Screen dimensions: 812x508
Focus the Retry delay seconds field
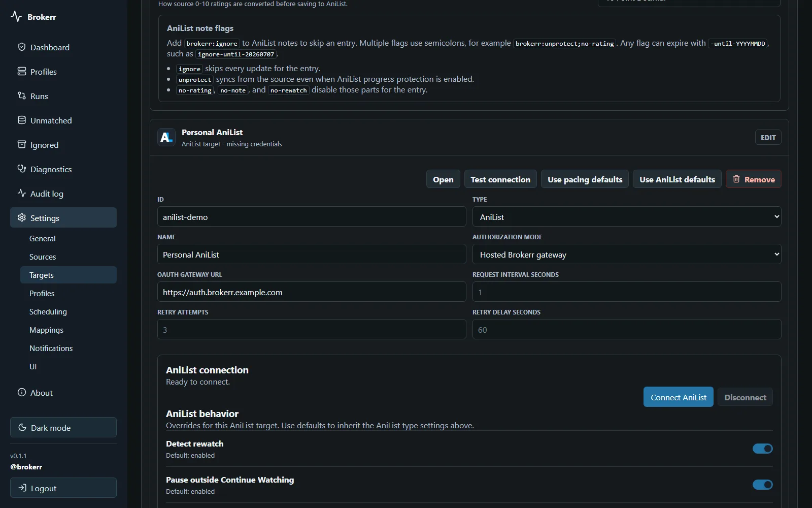click(x=627, y=329)
